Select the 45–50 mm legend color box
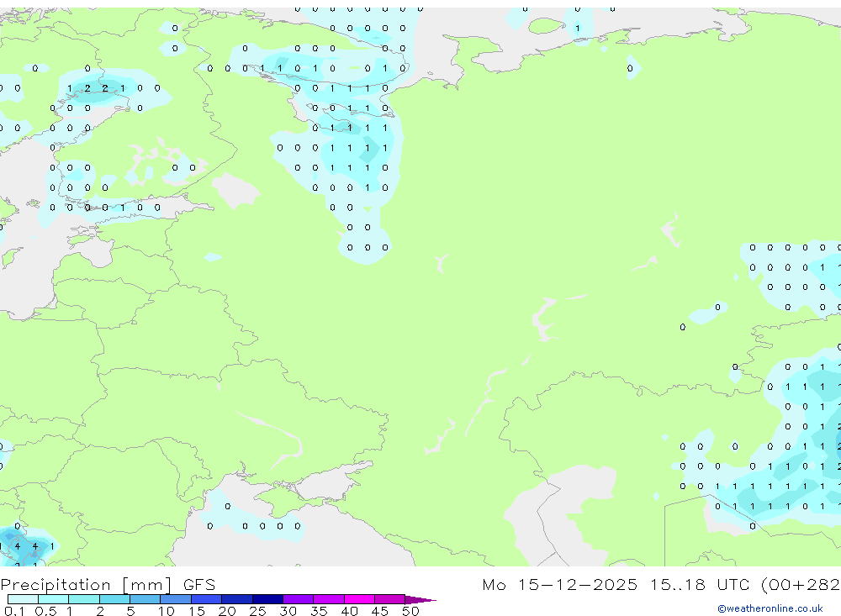841x616 pixels. pos(390,599)
